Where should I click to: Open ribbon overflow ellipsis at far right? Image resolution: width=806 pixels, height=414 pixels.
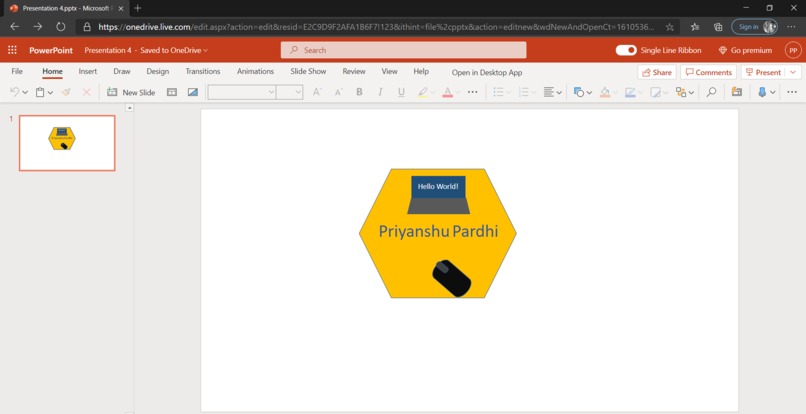pos(792,92)
